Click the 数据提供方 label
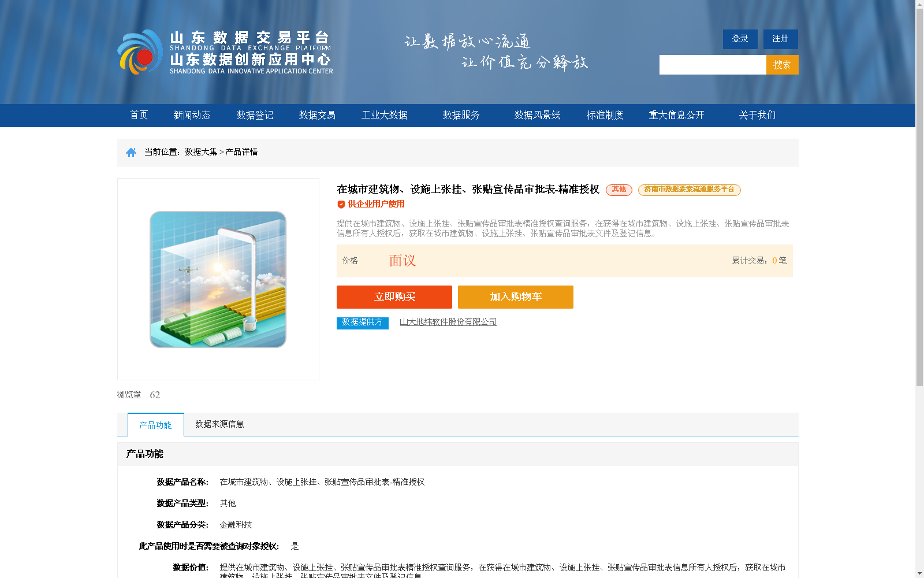 pos(363,323)
